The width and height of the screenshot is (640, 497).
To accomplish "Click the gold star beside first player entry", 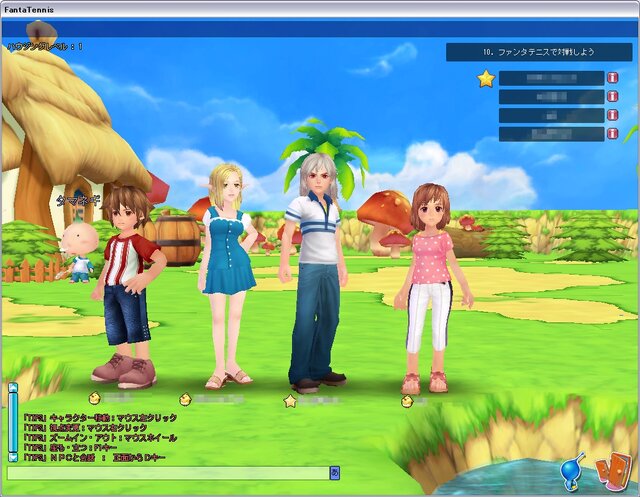I will pyautogui.click(x=486, y=79).
